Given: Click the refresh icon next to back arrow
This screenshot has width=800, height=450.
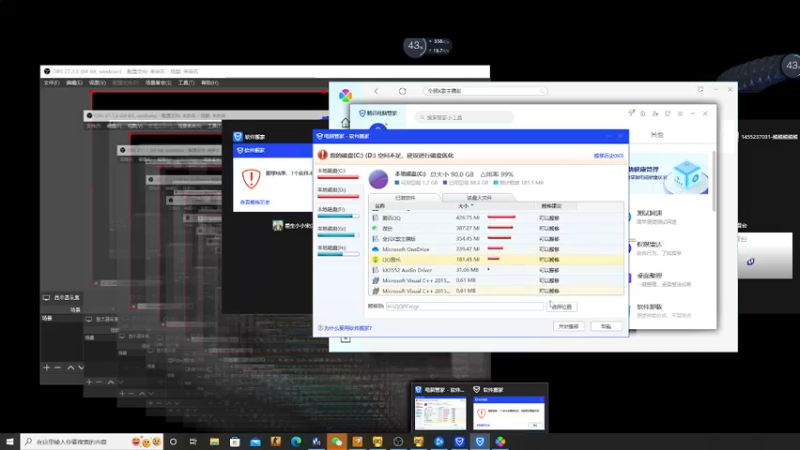Looking at the screenshot, I should 402,91.
